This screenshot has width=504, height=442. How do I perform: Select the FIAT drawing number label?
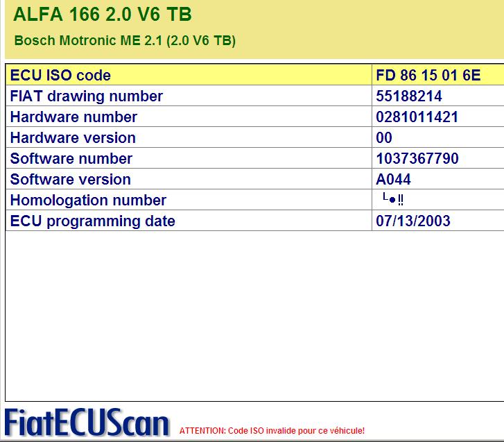87,96
